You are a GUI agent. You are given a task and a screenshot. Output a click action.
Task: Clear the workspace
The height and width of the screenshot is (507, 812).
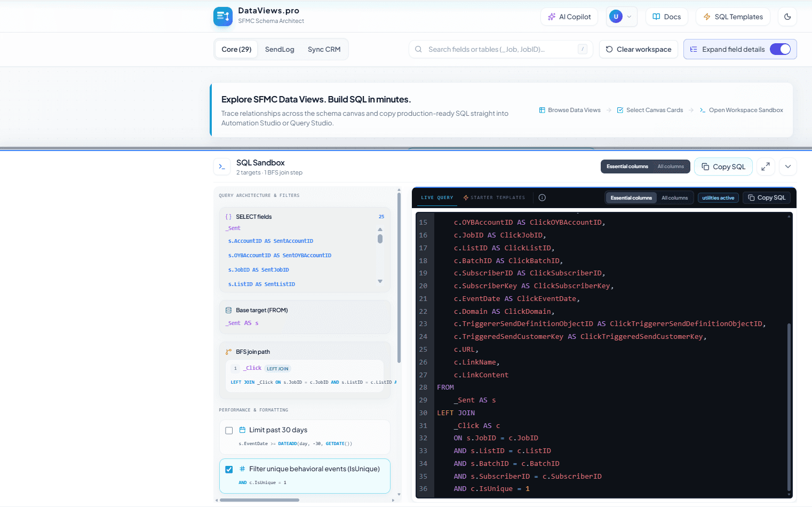639,49
